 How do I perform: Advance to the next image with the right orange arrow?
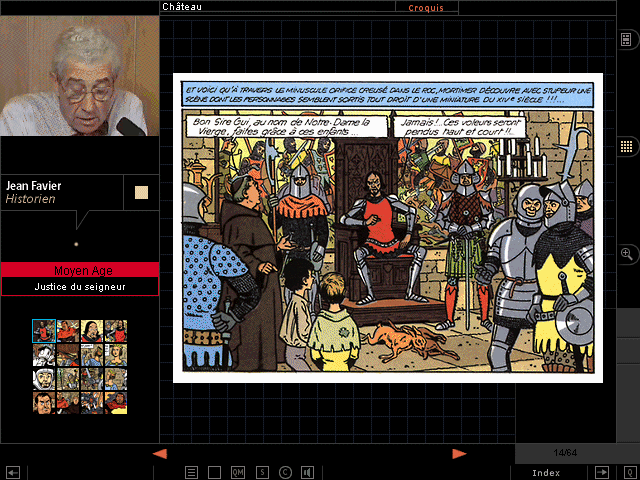[459, 453]
